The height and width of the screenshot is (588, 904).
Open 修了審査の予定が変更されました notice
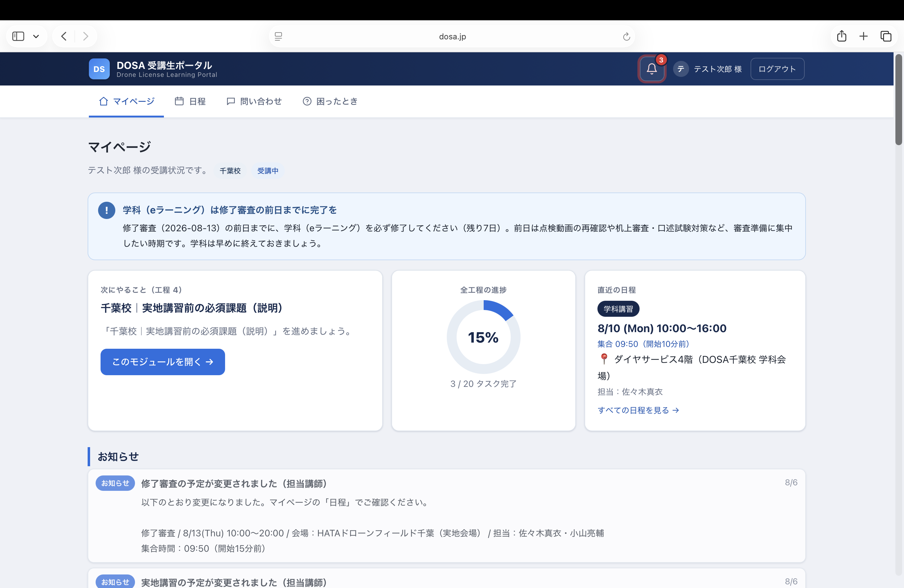pyautogui.click(x=446, y=516)
